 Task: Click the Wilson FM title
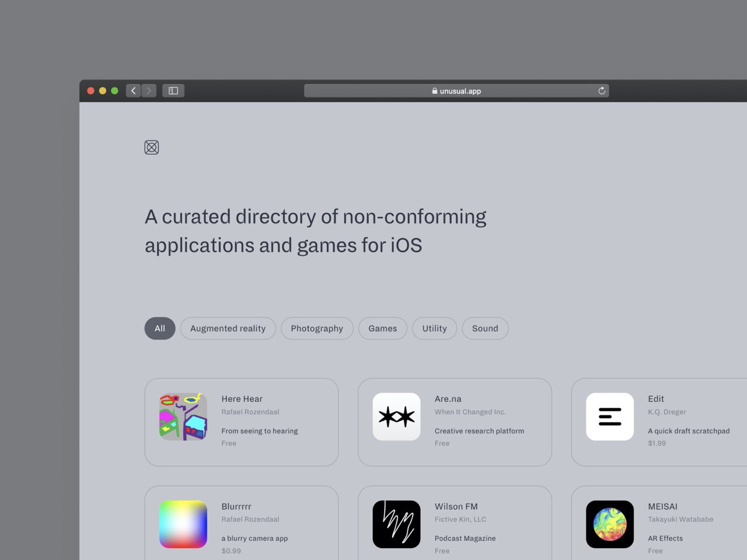point(456,506)
